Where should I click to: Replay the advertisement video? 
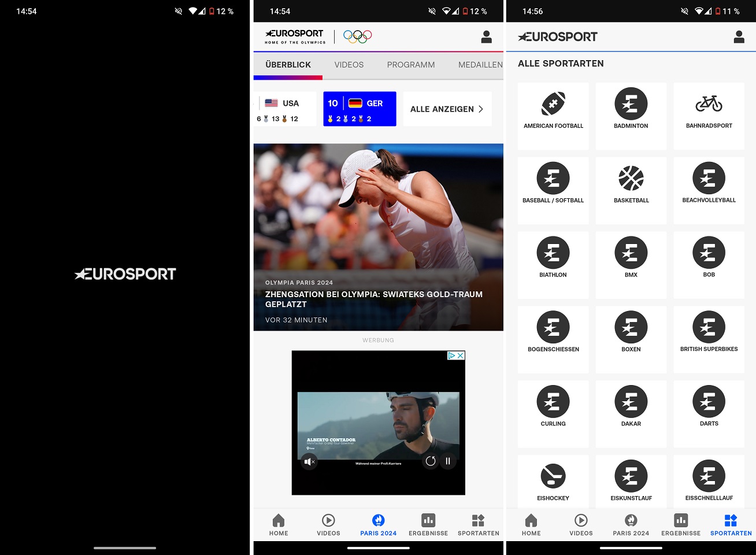point(430,461)
